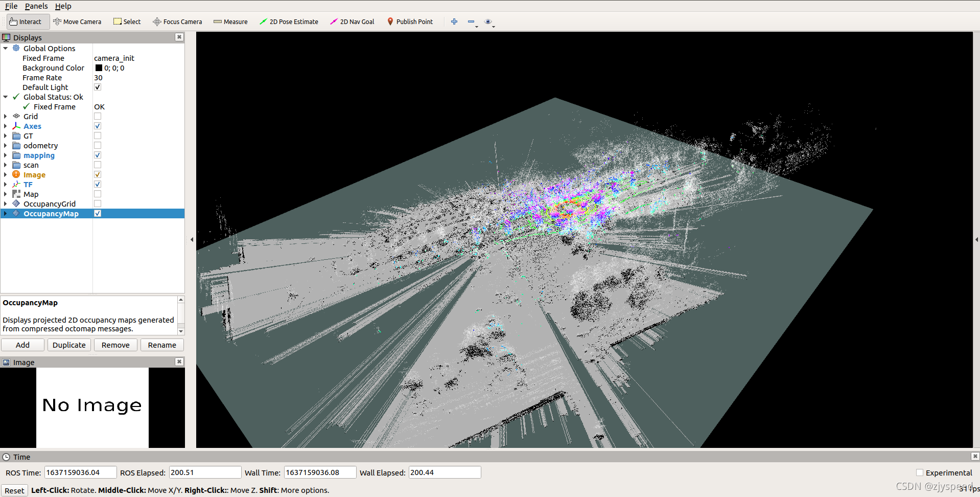Expand the TF tree node
Image resolution: width=980 pixels, height=497 pixels.
tap(6, 184)
